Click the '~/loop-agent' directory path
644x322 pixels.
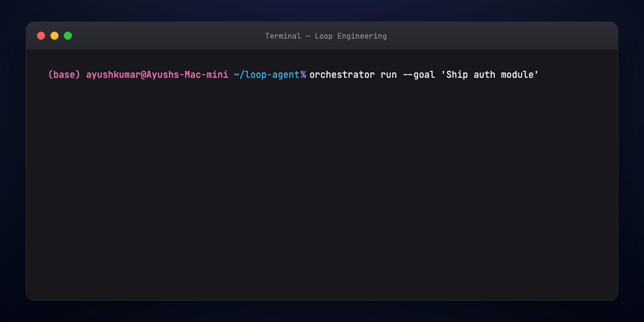tap(267, 75)
